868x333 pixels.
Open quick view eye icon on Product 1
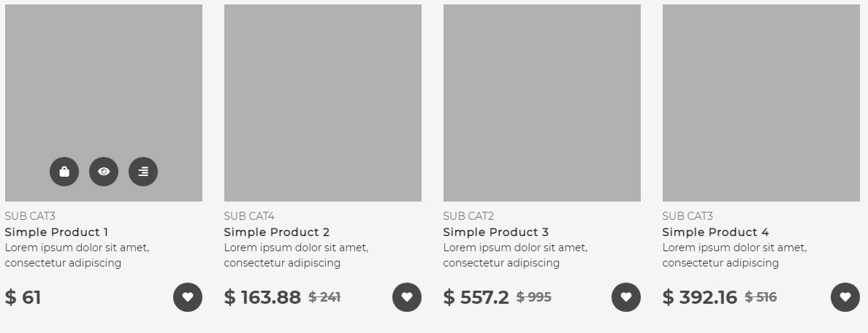(104, 172)
